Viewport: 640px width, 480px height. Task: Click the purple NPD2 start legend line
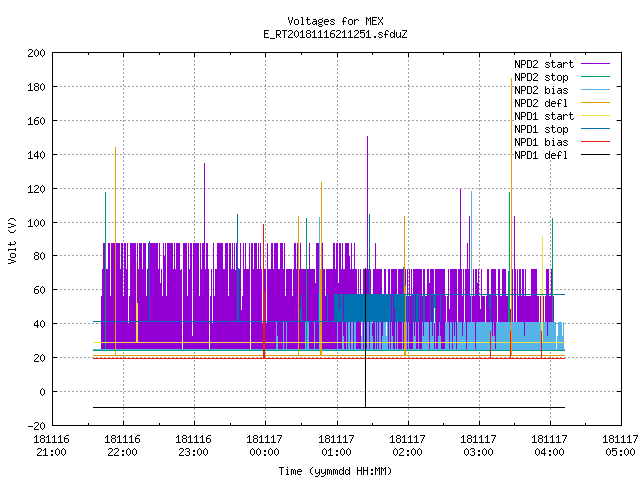point(595,64)
